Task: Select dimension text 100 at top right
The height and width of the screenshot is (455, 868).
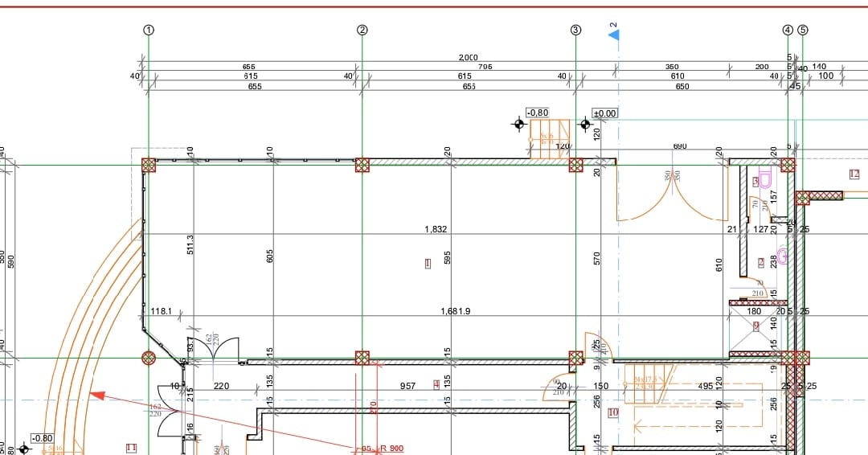Action: point(825,76)
